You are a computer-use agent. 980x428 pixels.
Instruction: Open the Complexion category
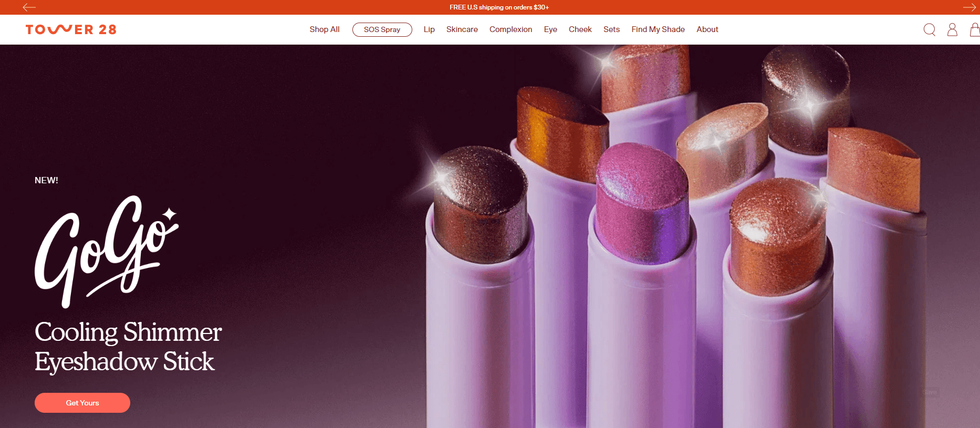[x=510, y=29]
